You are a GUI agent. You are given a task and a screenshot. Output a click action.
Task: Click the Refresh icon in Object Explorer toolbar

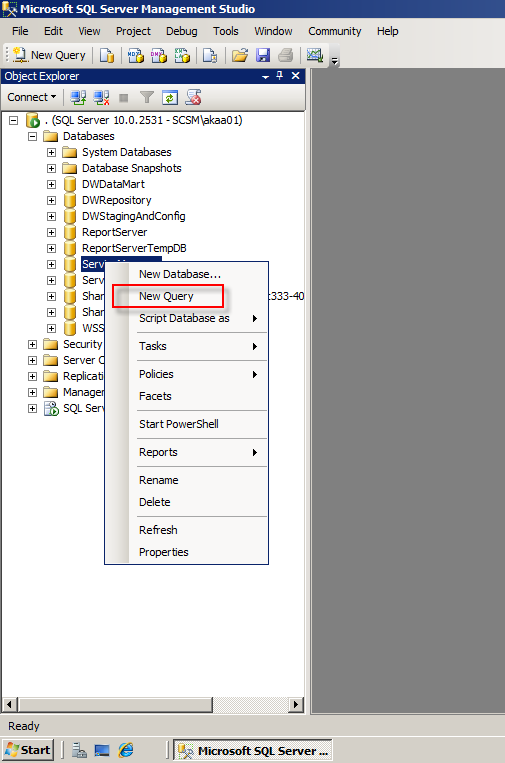pyautogui.click(x=170, y=97)
